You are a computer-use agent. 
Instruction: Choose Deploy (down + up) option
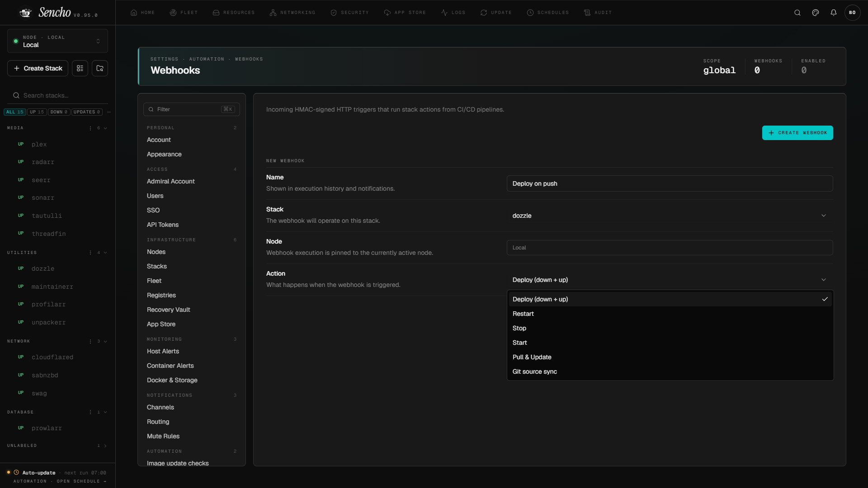click(670, 299)
